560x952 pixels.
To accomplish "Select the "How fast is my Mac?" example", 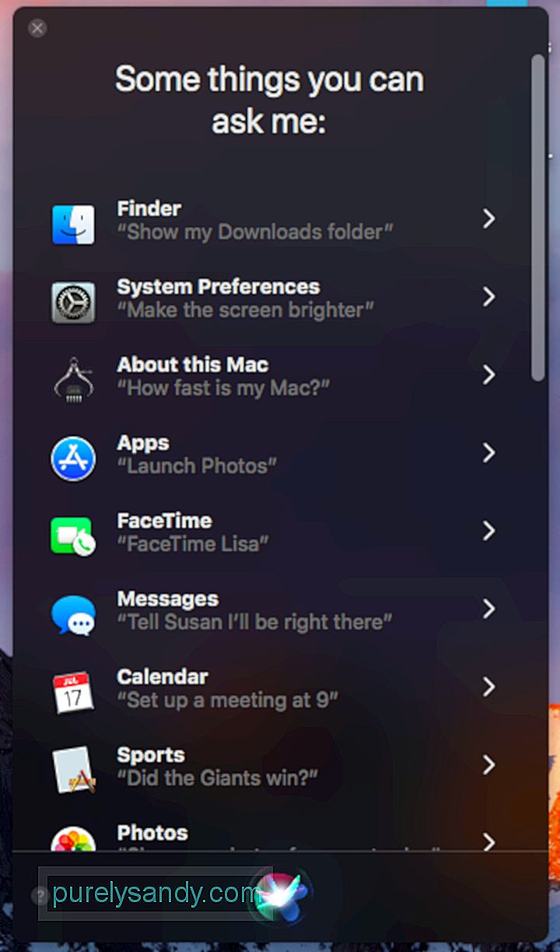I will coord(223,388).
